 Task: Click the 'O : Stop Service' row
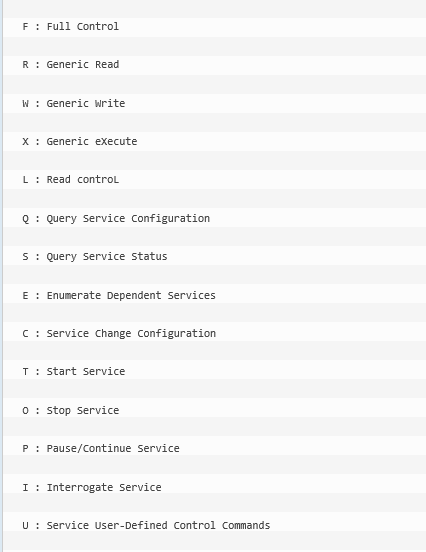pos(214,410)
